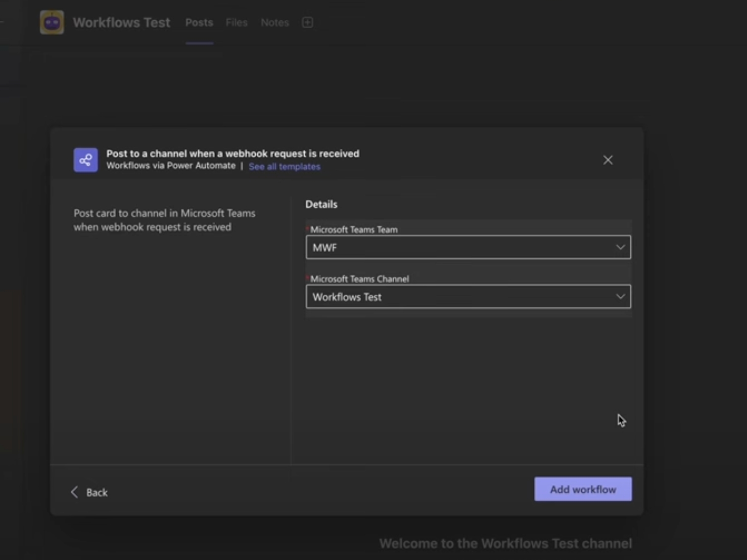
Task: Add a new tab with plus icon
Action: tap(307, 23)
